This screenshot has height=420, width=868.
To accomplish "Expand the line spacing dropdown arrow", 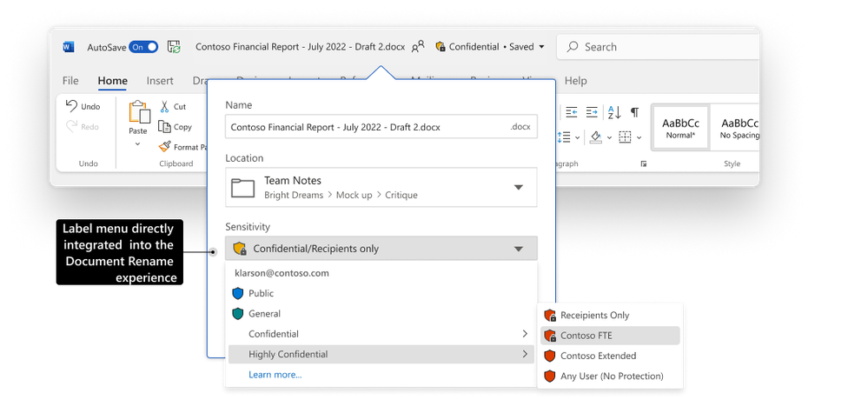I will 578,137.
